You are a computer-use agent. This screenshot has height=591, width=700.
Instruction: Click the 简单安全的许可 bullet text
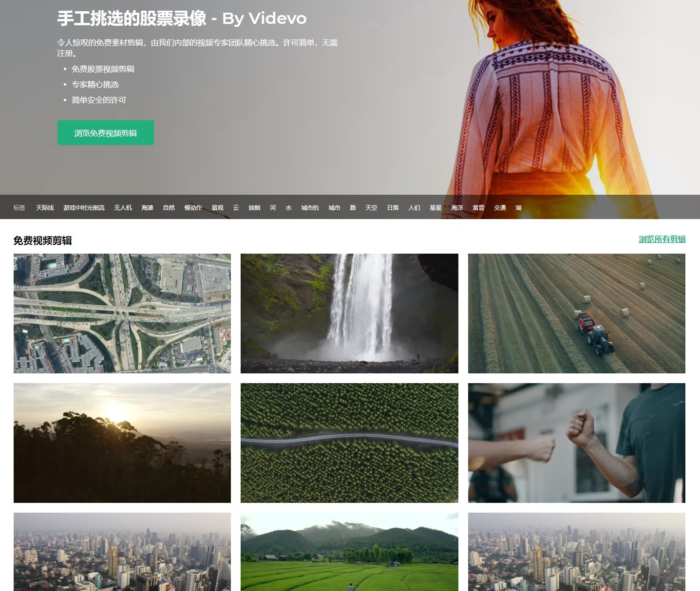click(x=99, y=100)
